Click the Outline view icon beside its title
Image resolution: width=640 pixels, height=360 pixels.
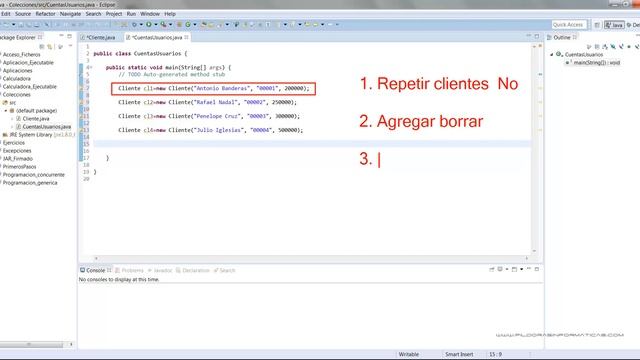pyautogui.click(x=550, y=37)
